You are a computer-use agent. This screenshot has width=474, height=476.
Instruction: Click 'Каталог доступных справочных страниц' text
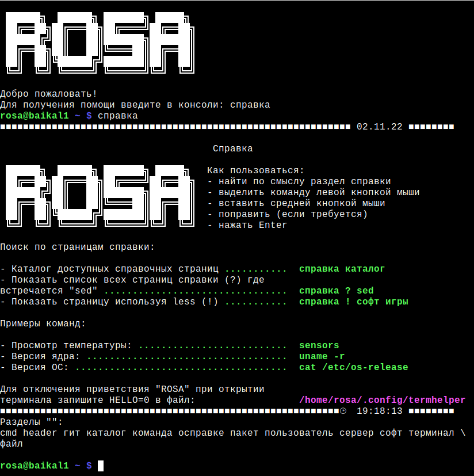coord(115,269)
